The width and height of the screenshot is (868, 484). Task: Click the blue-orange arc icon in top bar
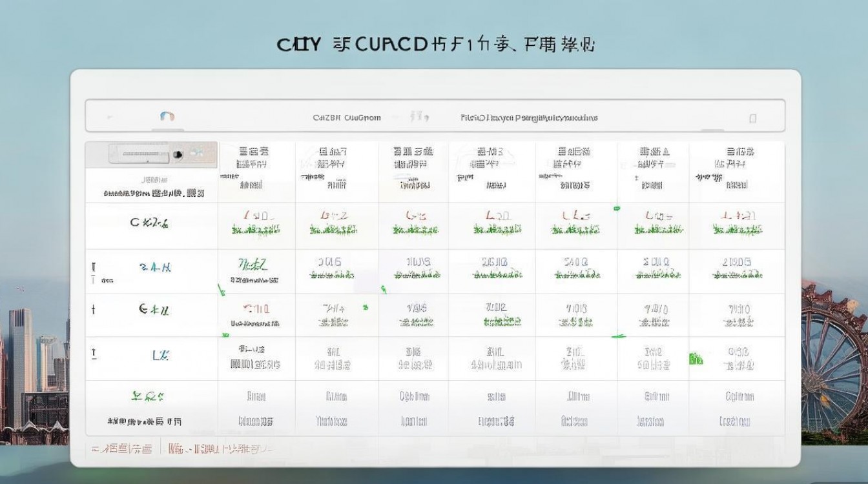click(167, 117)
